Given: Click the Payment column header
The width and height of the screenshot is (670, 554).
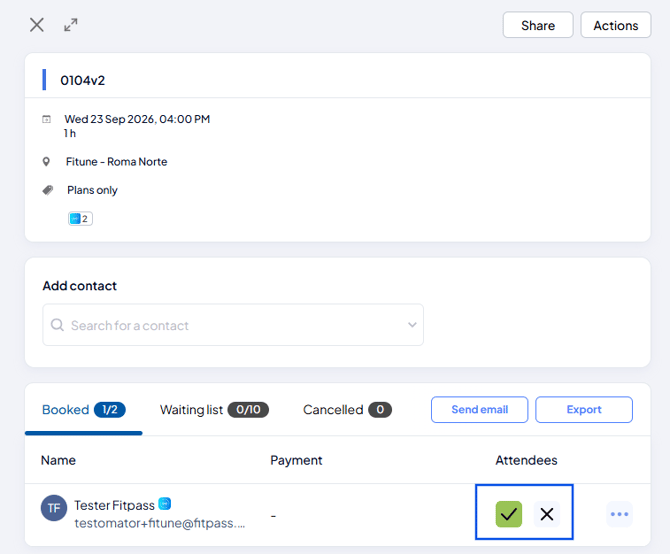Looking at the screenshot, I should (x=296, y=460).
